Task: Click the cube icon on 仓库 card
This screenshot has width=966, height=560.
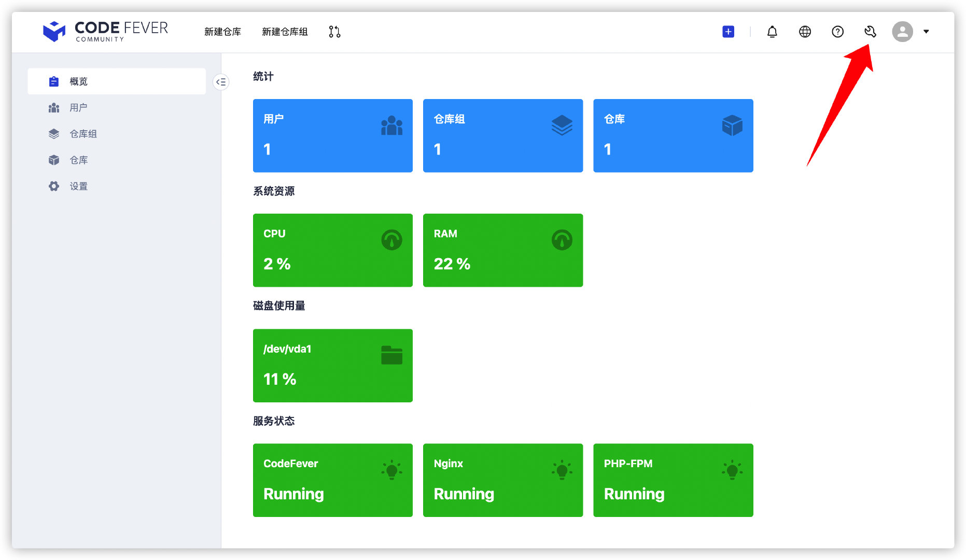Action: [x=732, y=125]
